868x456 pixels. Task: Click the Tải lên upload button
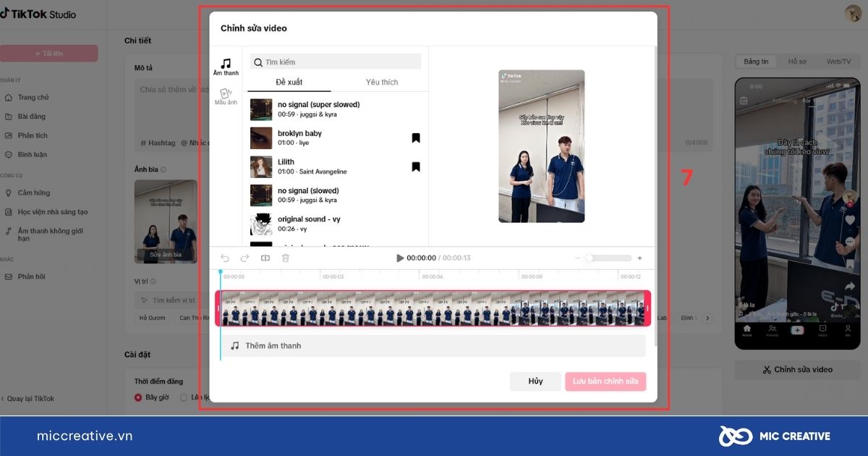coord(48,54)
